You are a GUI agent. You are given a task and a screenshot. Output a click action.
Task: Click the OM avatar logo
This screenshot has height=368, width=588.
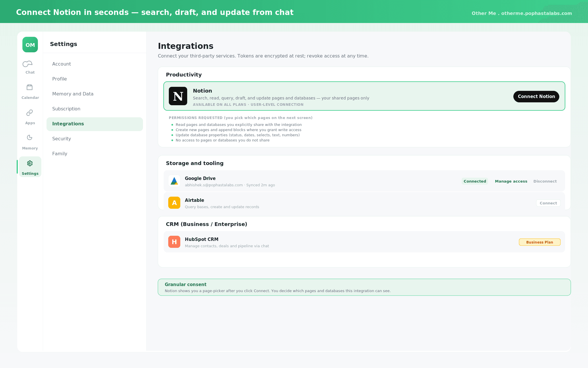30,45
